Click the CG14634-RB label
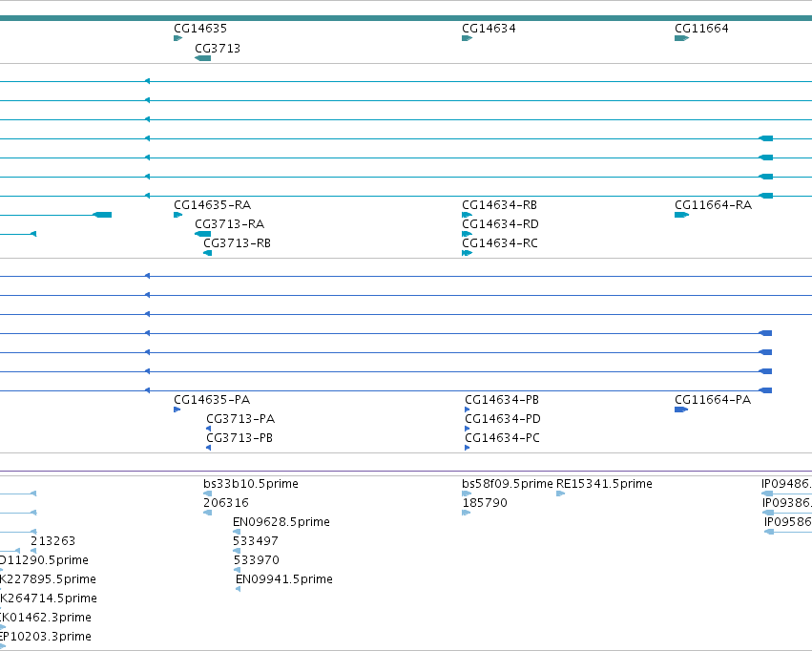 tap(500, 205)
